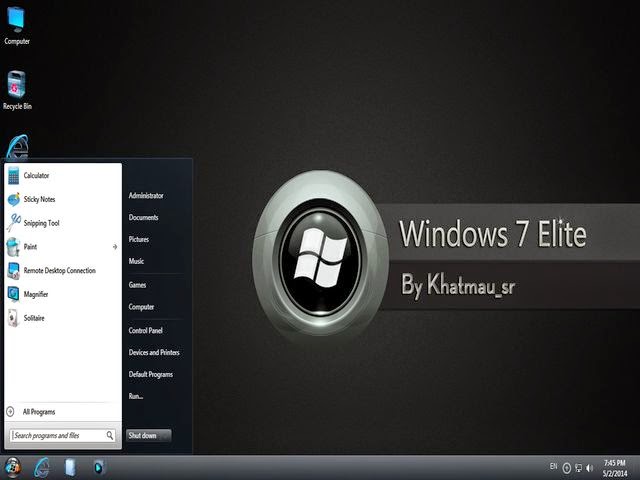
Task: Click the network tray icon
Action: 578,468
